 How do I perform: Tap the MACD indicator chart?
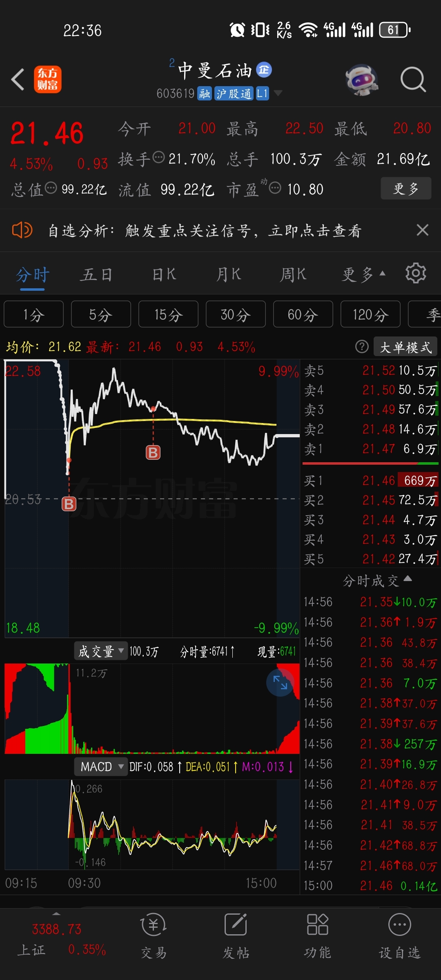[x=152, y=824]
